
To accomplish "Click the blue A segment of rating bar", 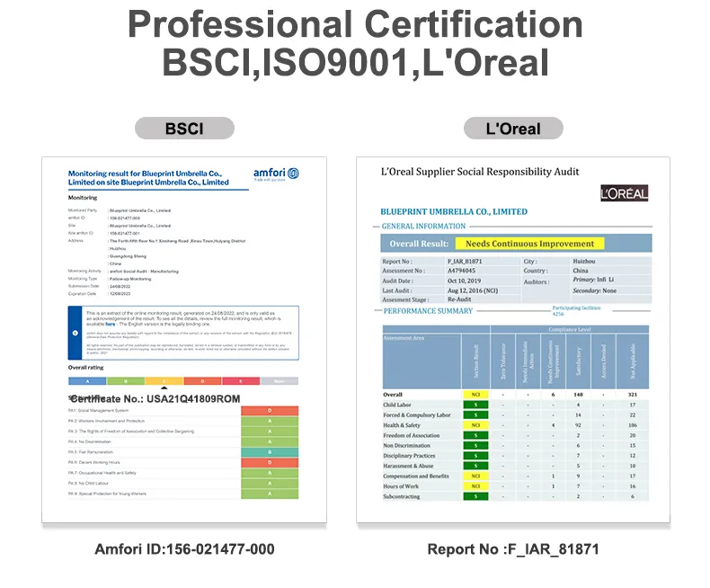I will pyautogui.click(x=87, y=381).
